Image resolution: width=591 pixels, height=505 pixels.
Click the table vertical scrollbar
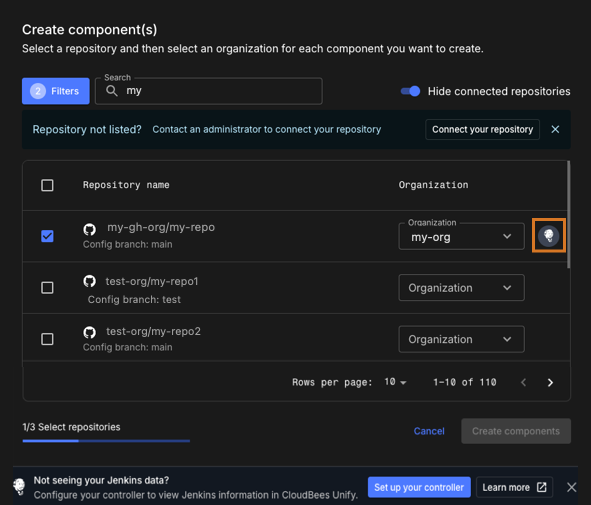coord(568,214)
